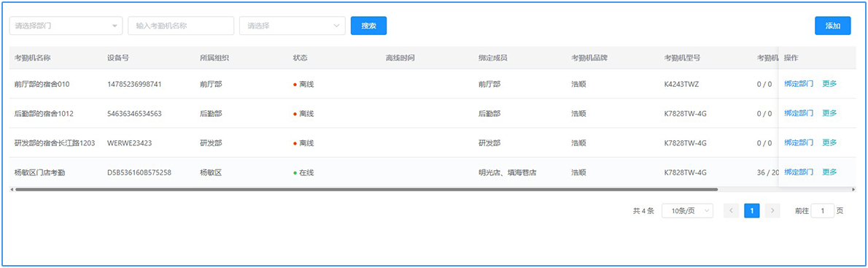Click device number WERWE23423
The width and height of the screenshot is (868, 268).
pyautogui.click(x=130, y=143)
